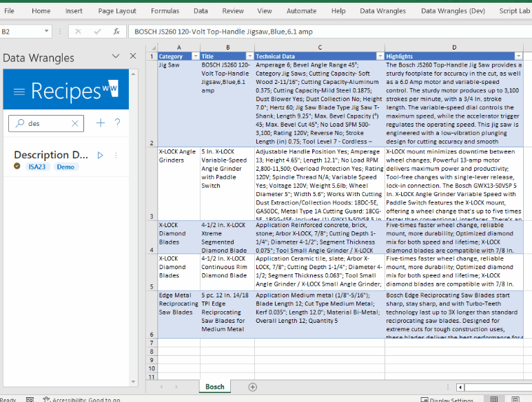532x402 pixels.
Task: Select column D header
Action: click(454, 47)
